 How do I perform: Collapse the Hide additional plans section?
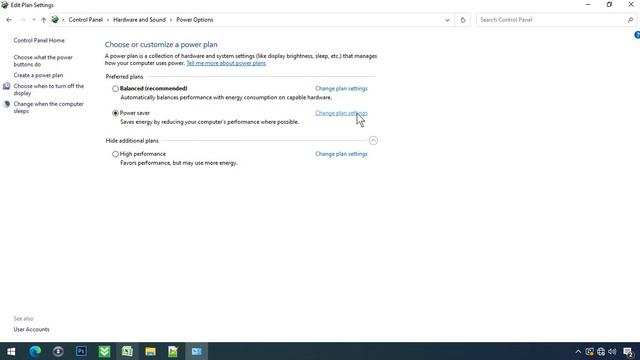[373, 140]
